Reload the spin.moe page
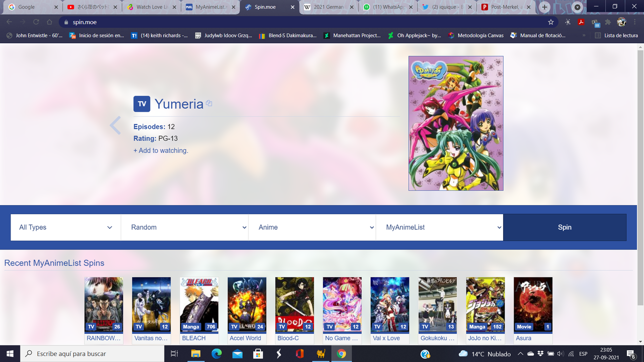Viewport: 644px width, 362px height. [36, 22]
